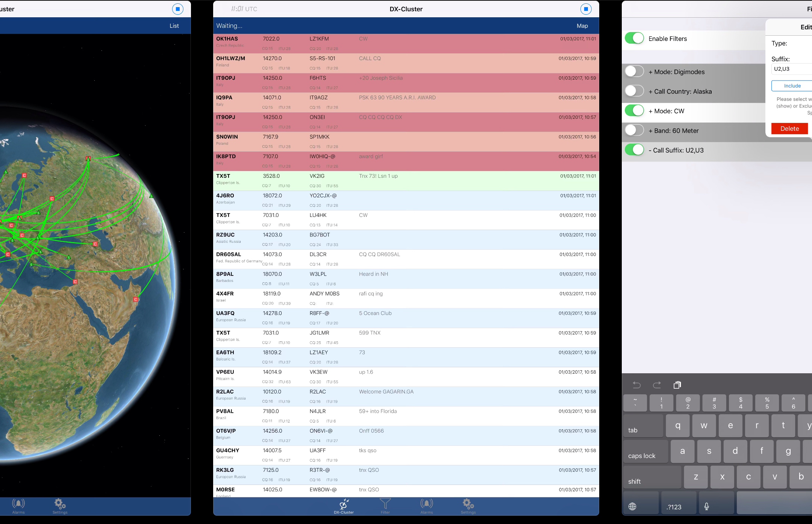Click the stop button in DX-Cluster header
The height and width of the screenshot is (524, 812).
[586, 9]
